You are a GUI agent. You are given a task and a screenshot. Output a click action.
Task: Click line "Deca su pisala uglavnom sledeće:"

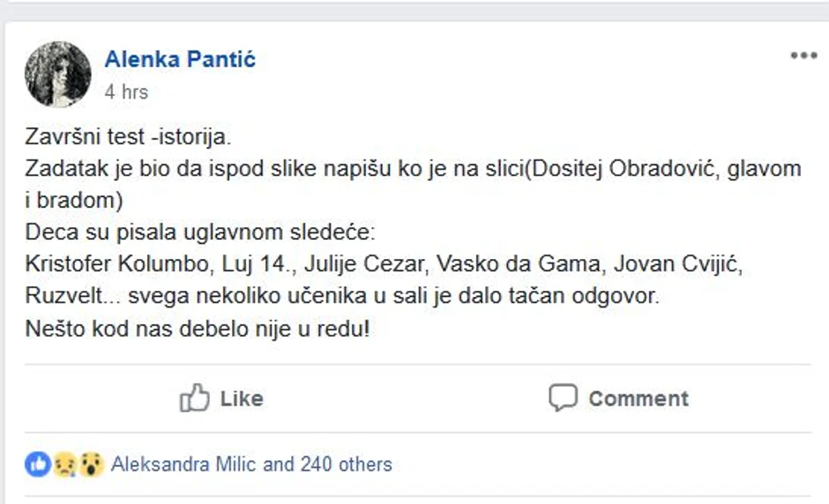point(200,233)
